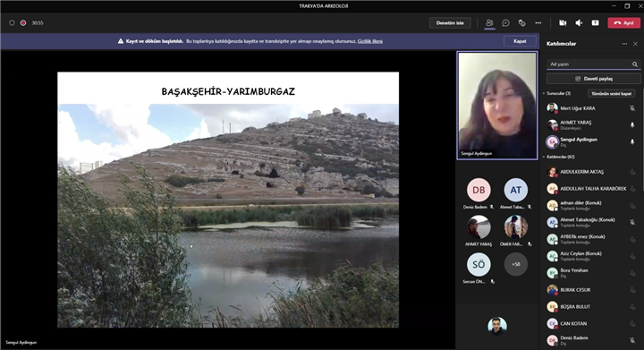This screenshot has width=644, height=350.
Task: Toggle mic icon for Deniz Badem row
Action: pyautogui.click(x=632, y=340)
